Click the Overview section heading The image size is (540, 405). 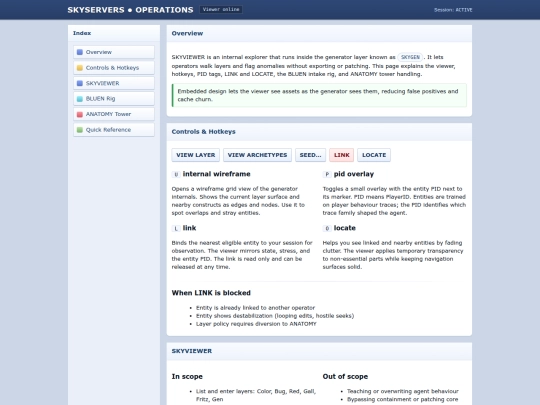point(187,33)
